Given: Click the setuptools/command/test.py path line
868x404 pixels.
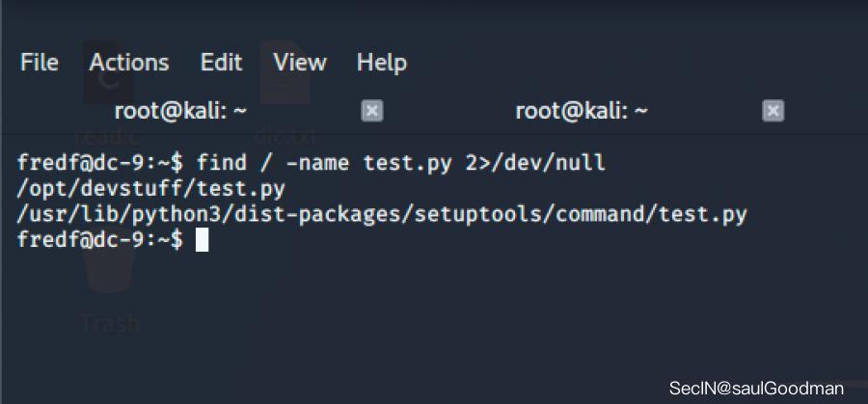Looking at the screenshot, I should point(382,215).
